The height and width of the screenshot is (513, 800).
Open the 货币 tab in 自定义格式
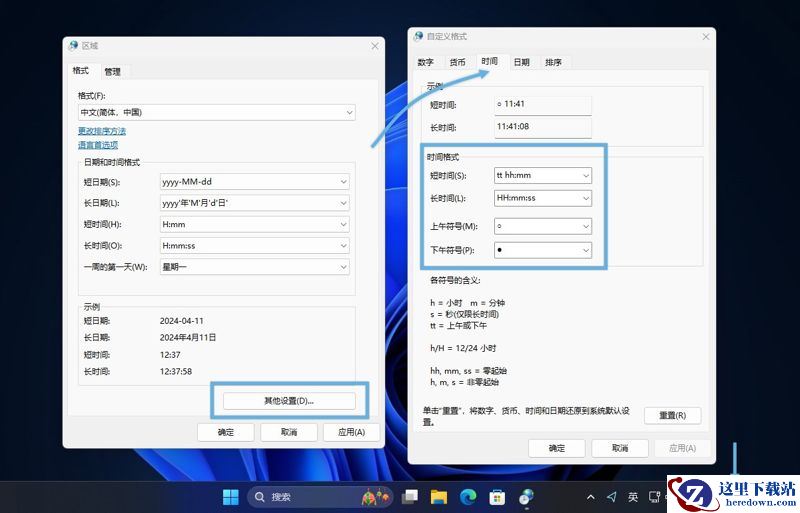coord(458,62)
